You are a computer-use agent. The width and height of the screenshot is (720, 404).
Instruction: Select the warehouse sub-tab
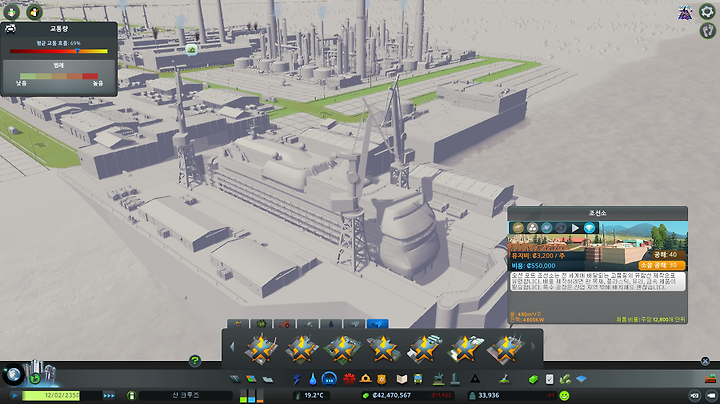coord(354,324)
